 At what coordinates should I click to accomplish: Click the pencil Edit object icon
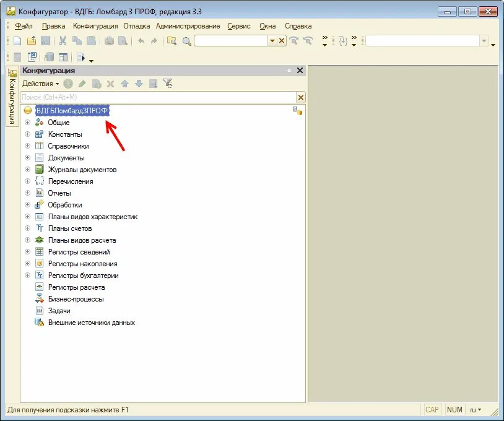[x=82, y=84]
